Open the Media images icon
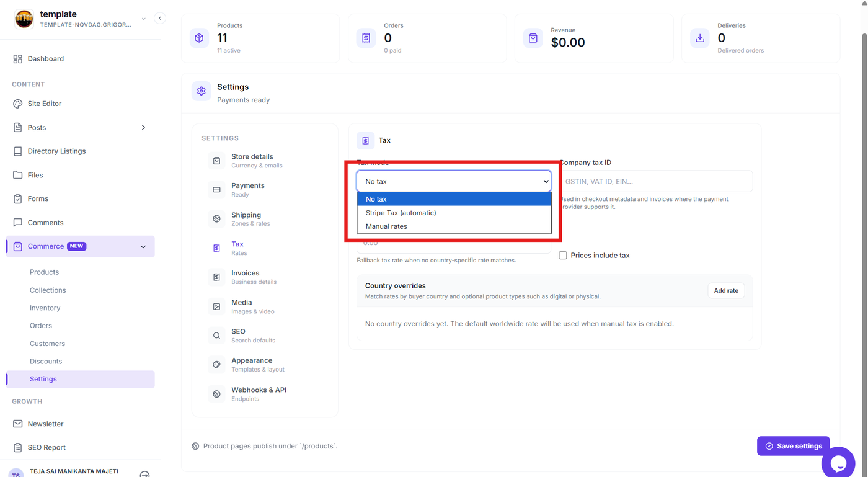 (216, 306)
